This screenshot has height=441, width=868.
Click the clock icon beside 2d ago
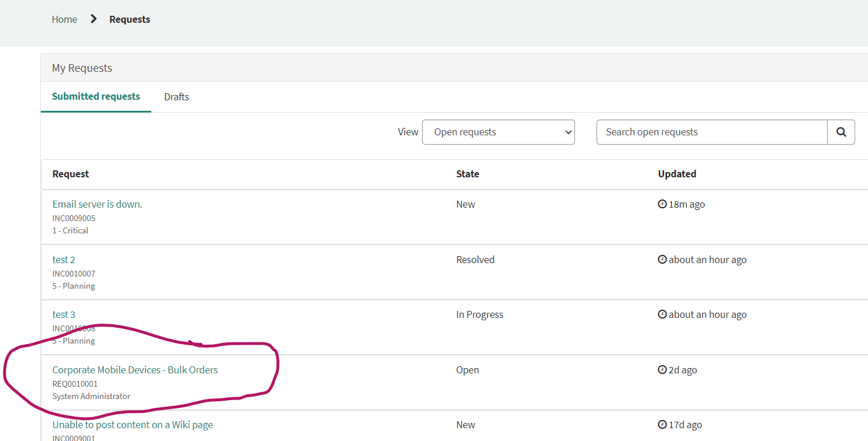pyautogui.click(x=662, y=370)
